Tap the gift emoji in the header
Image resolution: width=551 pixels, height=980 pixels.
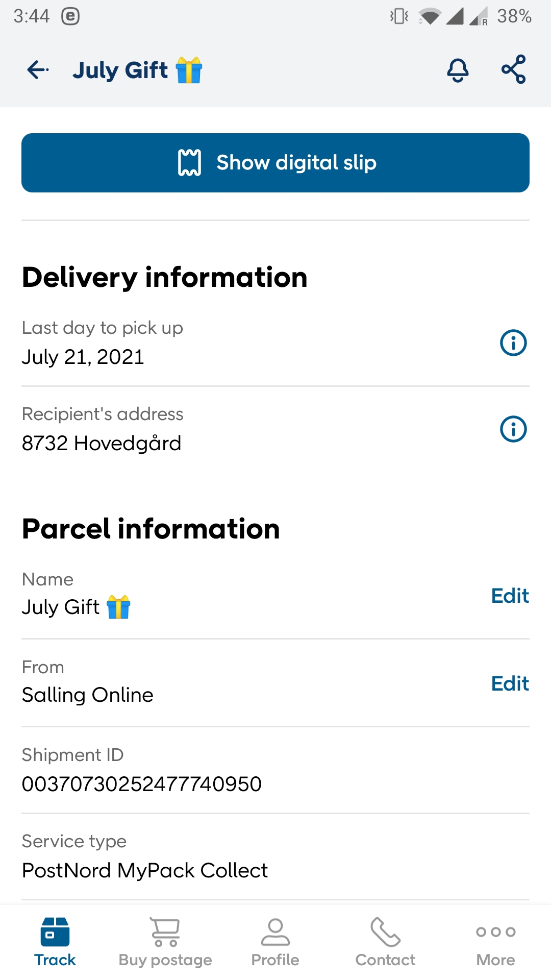click(x=189, y=70)
